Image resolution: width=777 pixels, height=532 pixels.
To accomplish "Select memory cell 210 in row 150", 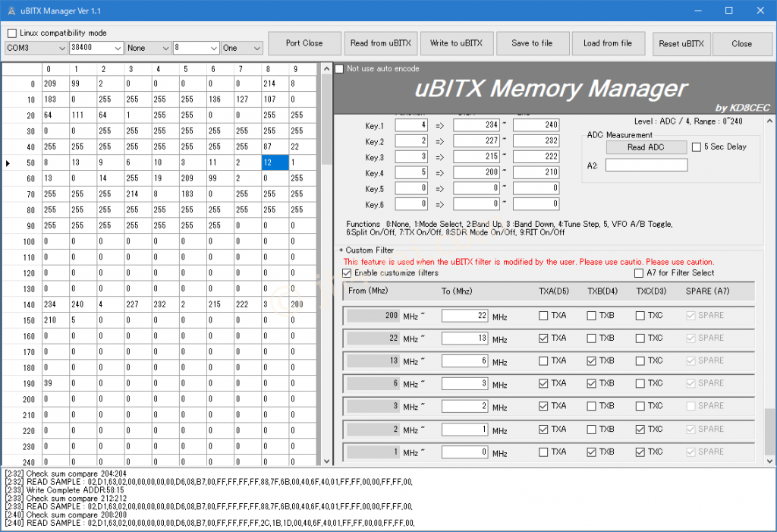I will [x=55, y=320].
